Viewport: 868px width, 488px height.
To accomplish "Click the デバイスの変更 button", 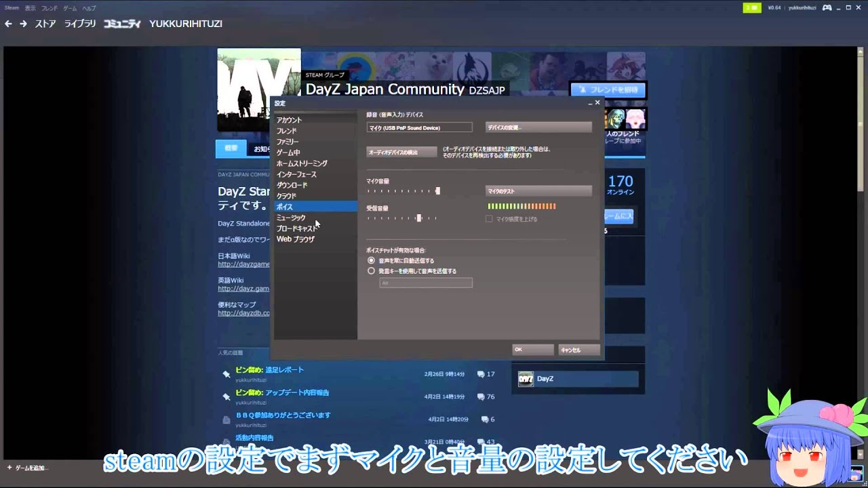I will [x=539, y=127].
